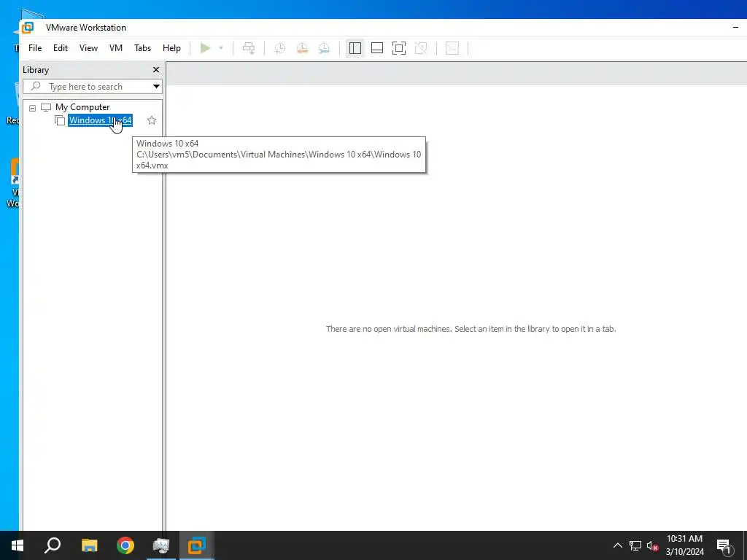
Task: Show hidden system tray icons
Action: click(x=617, y=545)
